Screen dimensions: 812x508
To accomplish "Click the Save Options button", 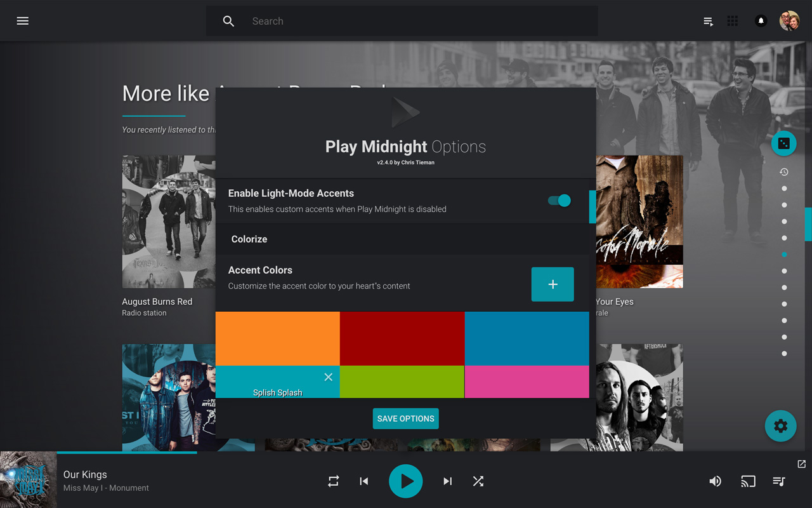I will 406,418.
